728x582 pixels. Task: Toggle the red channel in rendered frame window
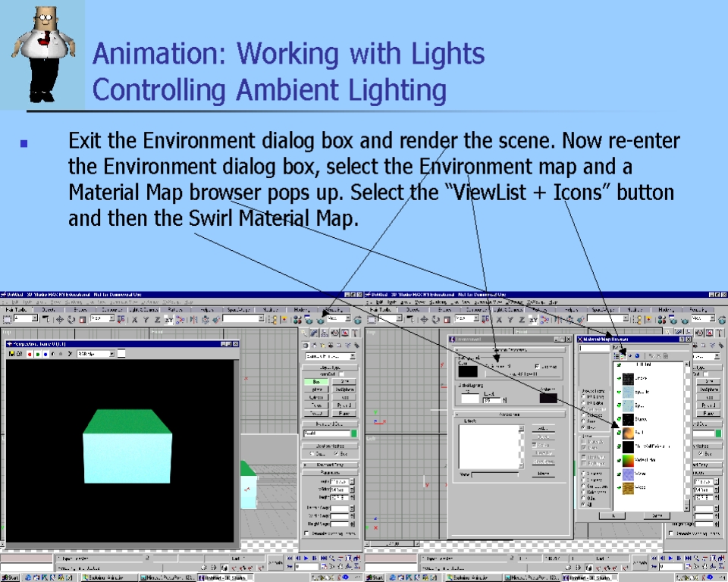(x=30, y=353)
